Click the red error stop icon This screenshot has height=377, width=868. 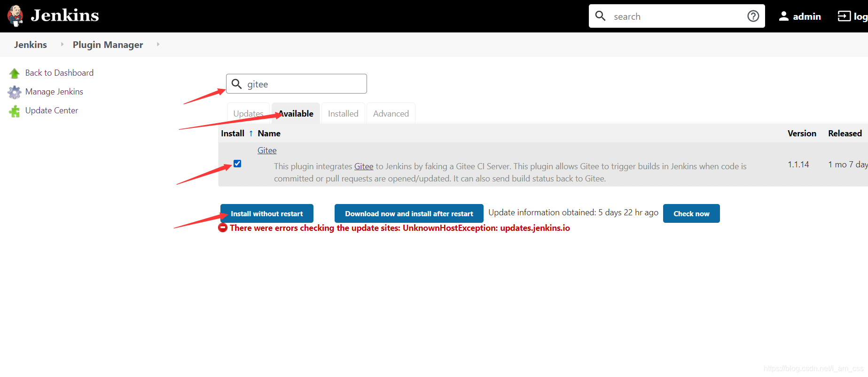point(223,228)
